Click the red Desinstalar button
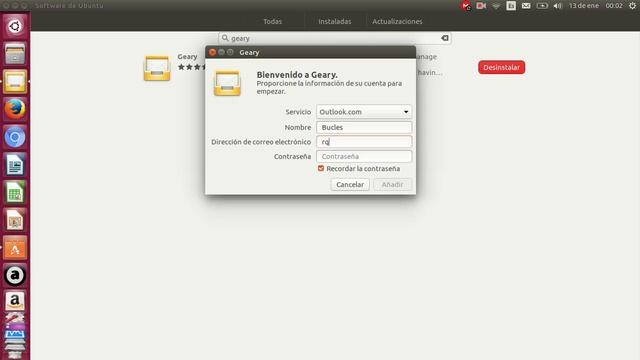 point(501,67)
